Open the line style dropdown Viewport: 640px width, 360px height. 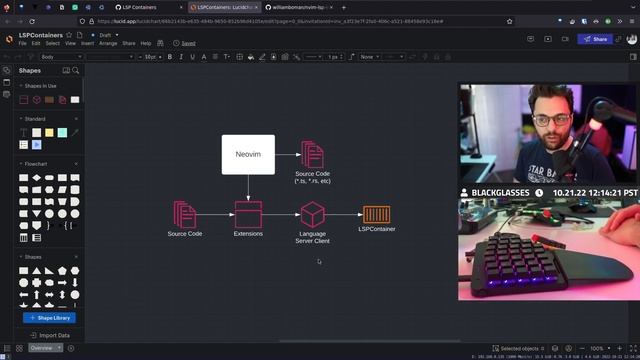pyautogui.click(x=313, y=57)
